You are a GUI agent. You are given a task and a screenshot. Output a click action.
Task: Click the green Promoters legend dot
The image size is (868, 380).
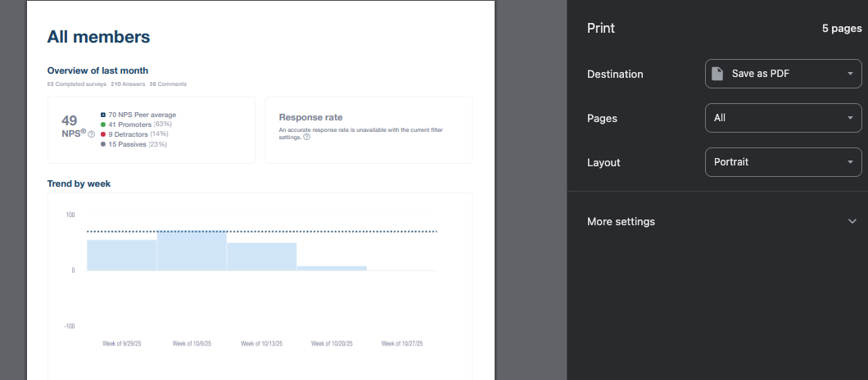(x=103, y=124)
